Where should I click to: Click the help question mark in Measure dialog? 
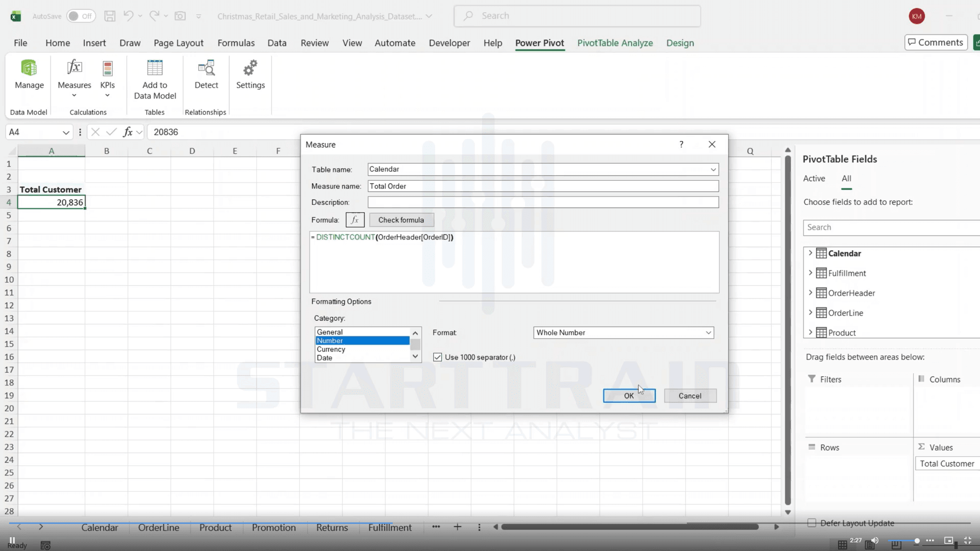[681, 145]
